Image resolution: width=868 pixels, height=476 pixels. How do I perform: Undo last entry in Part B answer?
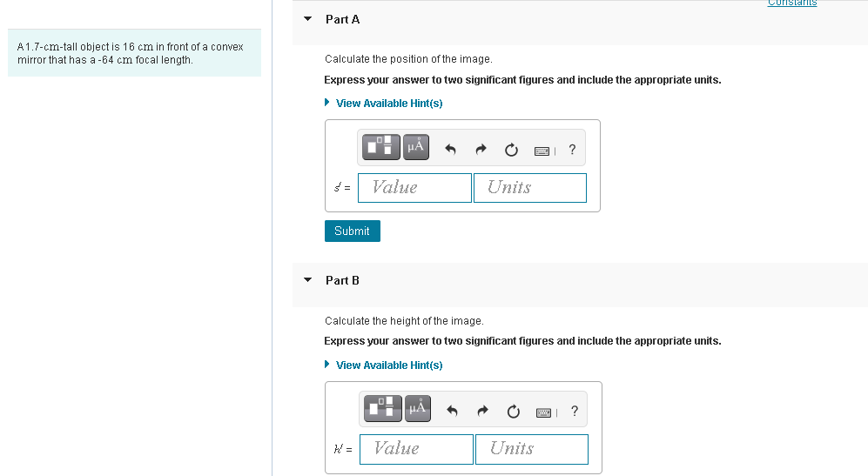[x=452, y=412]
